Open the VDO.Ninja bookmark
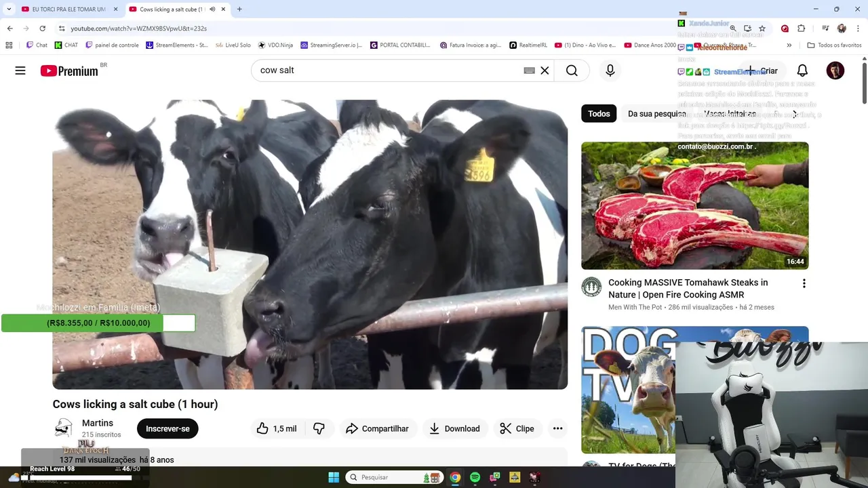The image size is (868, 488). pyautogui.click(x=275, y=45)
